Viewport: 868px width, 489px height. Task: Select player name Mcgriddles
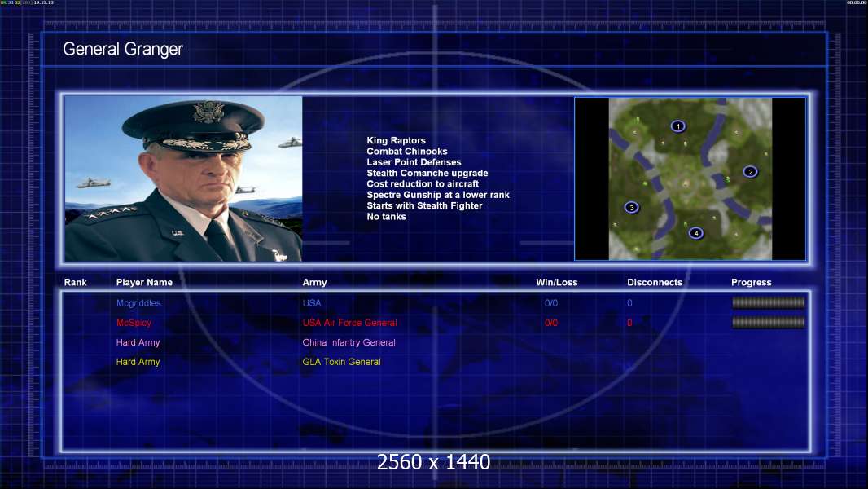click(x=138, y=303)
